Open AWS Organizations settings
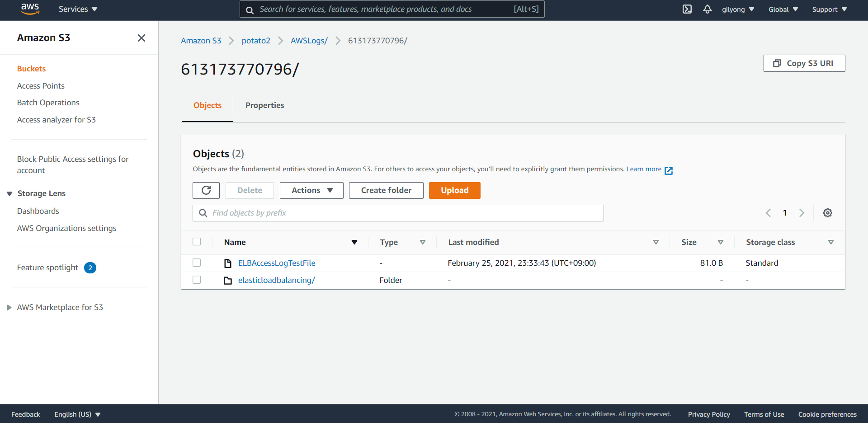The width and height of the screenshot is (868, 423). tap(66, 228)
